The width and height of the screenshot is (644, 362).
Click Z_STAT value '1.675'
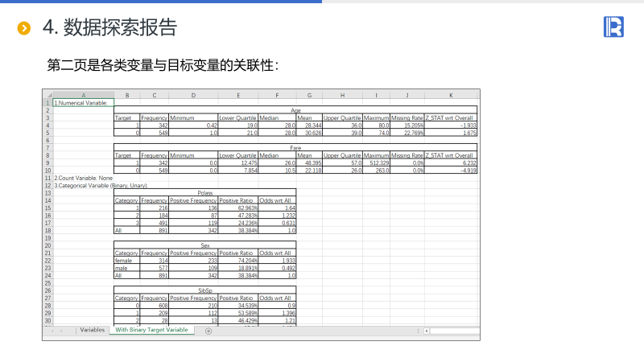[x=451, y=133]
